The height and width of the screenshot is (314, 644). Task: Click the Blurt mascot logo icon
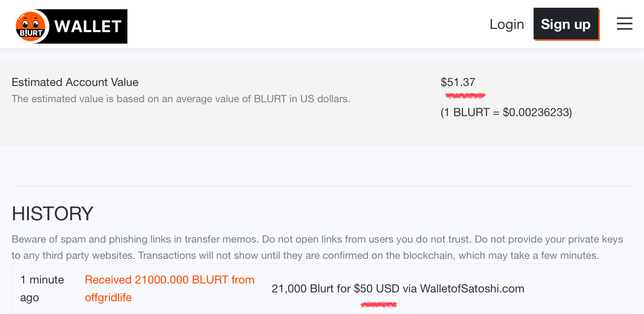point(31,27)
